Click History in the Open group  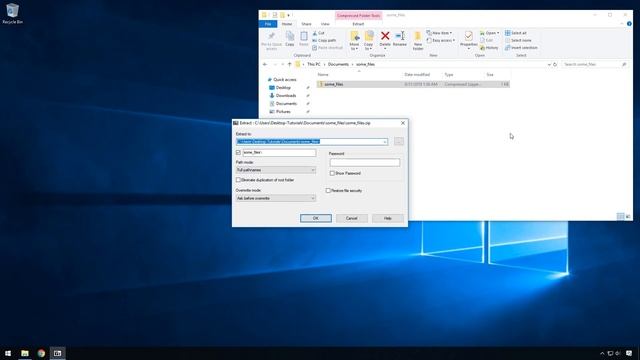pos(489,48)
